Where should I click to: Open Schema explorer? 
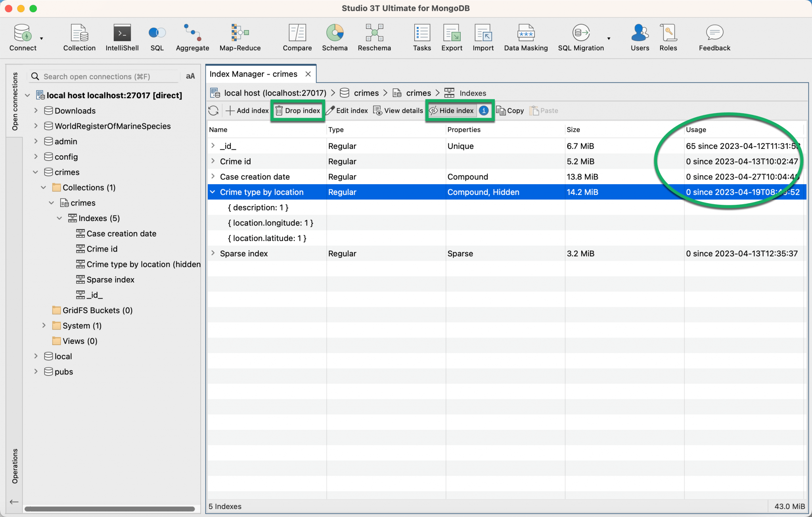click(x=335, y=38)
